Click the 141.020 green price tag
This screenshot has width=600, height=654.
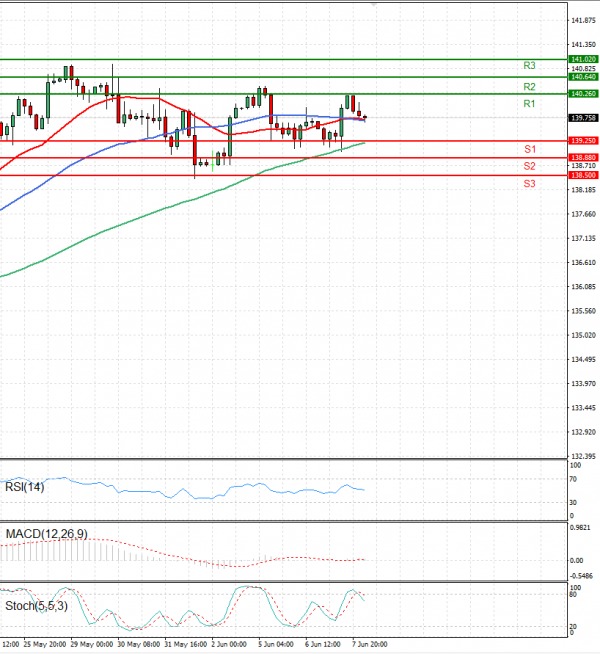click(583, 60)
